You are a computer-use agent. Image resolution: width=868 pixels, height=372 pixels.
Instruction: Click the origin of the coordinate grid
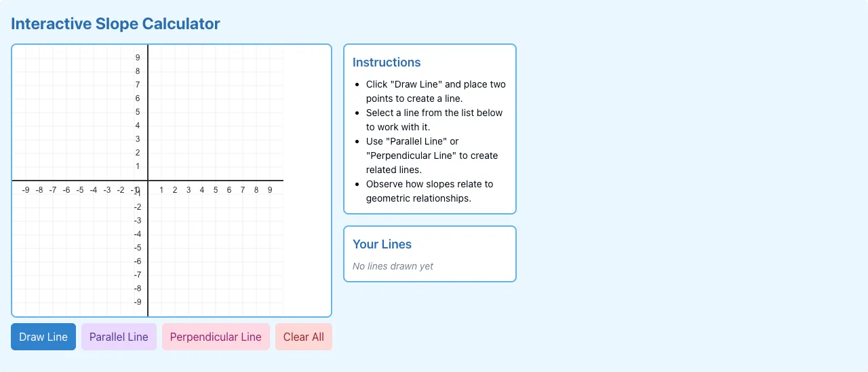[148, 181]
